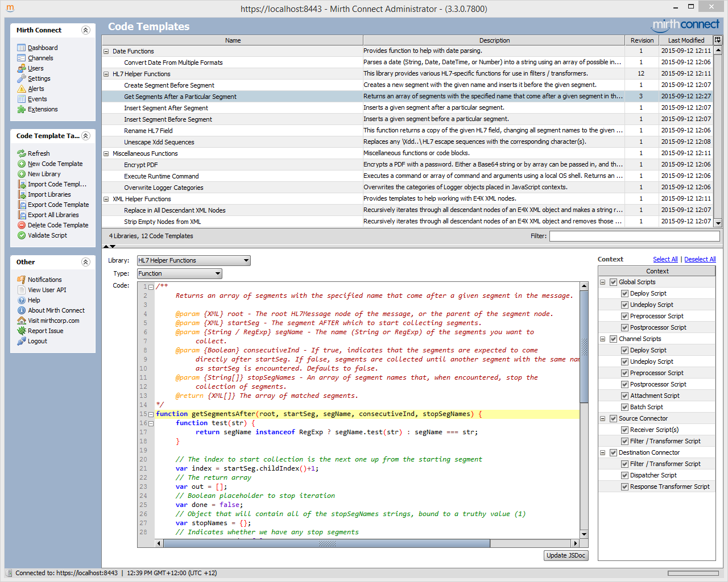The height and width of the screenshot is (582, 728).
Task: Click the code editor horizontal scrollbar
Action: pyautogui.click(x=326, y=543)
